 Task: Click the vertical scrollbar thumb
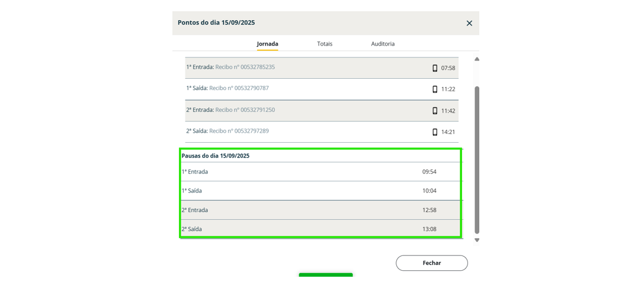click(x=477, y=159)
